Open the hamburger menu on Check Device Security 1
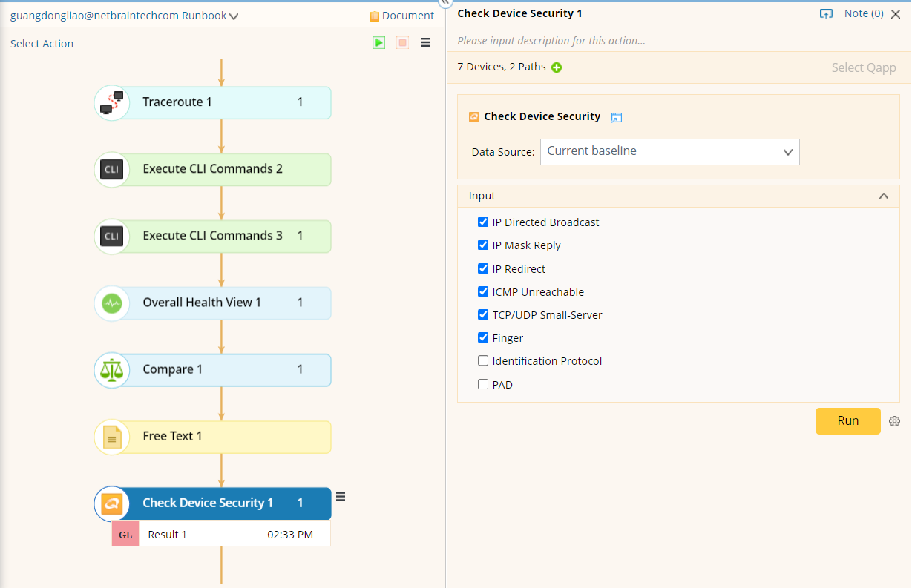This screenshot has height=588, width=912. (341, 497)
